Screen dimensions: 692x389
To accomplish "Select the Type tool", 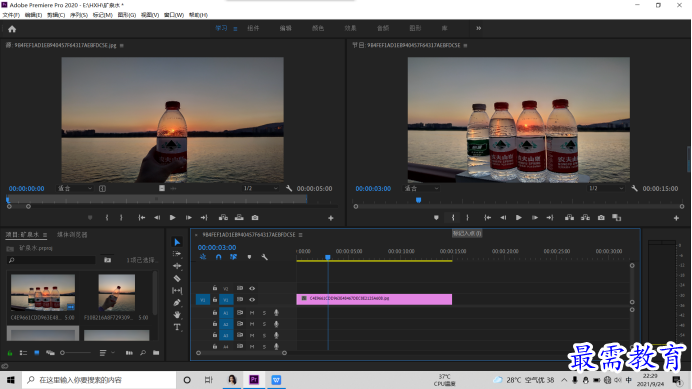I will [x=177, y=327].
